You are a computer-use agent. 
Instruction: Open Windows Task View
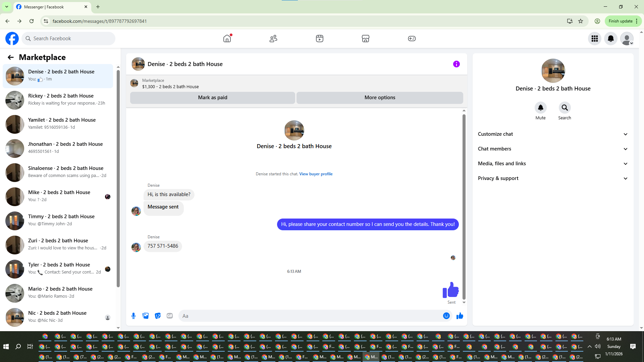(30, 347)
